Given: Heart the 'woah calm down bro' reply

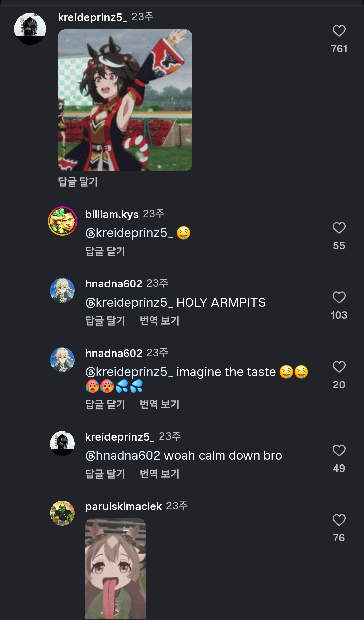Looking at the screenshot, I should [339, 451].
